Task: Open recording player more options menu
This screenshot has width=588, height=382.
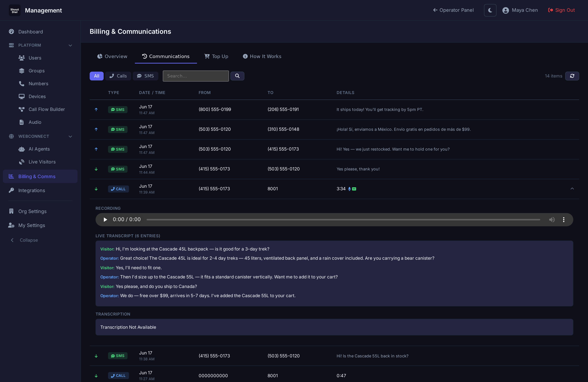Action: [x=564, y=219]
